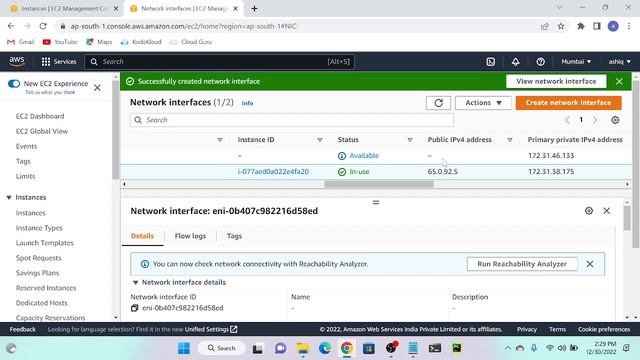The image size is (640, 360).
Task: Click the details panel vertical scrollbar
Action: coord(627,218)
